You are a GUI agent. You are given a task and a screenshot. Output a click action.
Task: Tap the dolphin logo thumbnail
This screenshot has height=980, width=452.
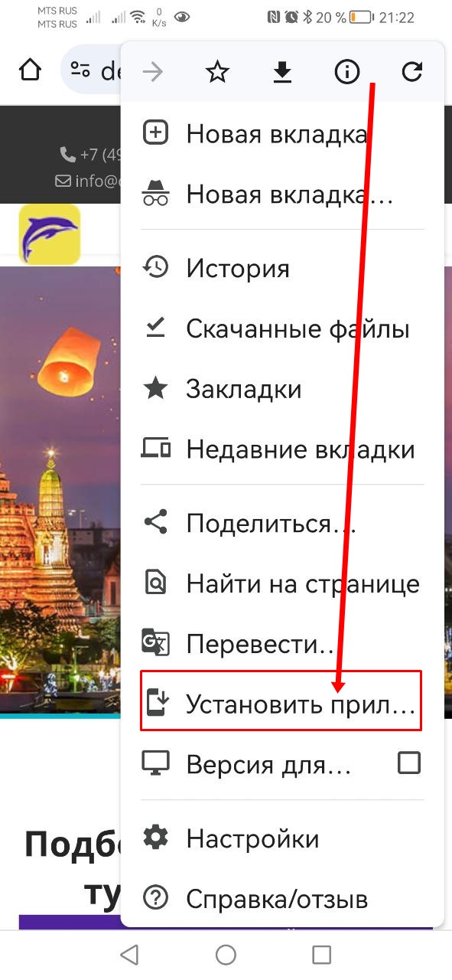tap(50, 234)
